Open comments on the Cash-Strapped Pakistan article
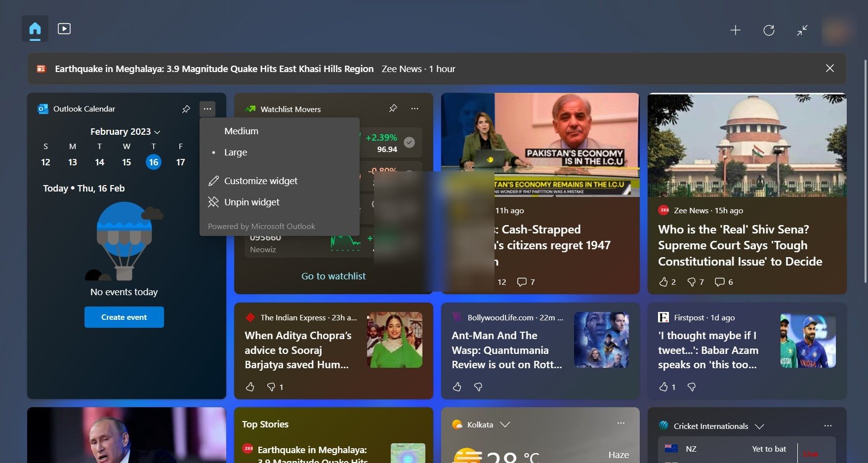Screen dimensions: 868x463 (526, 282)
